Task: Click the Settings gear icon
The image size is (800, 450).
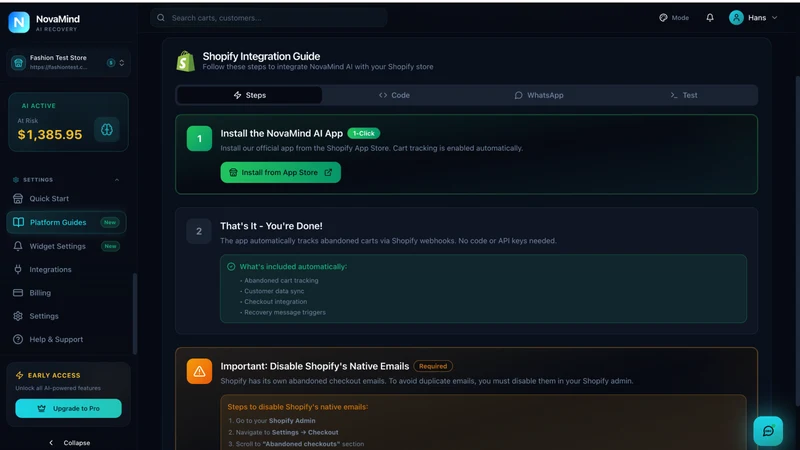Action: coord(18,316)
